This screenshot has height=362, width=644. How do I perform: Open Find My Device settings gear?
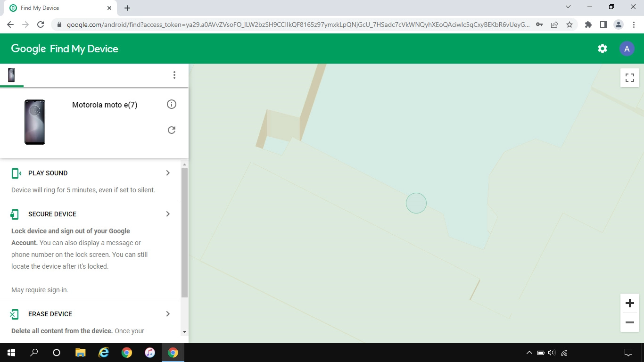tap(602, 49)
